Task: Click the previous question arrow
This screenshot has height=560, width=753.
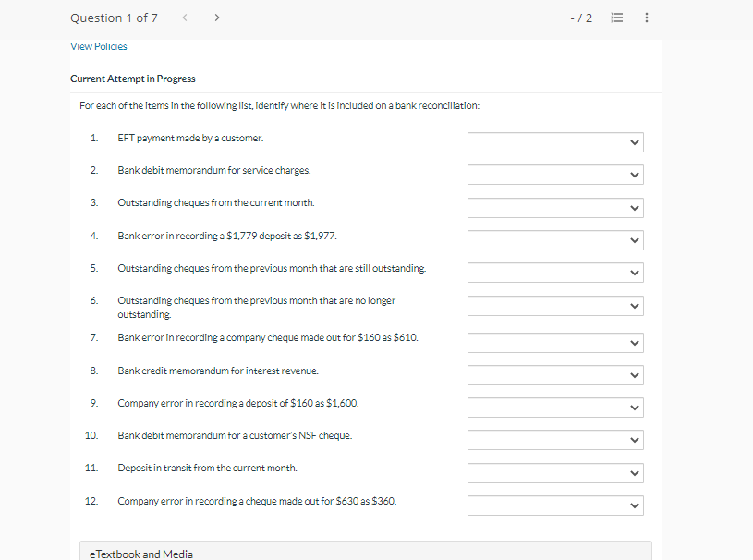Action: [x=184, y=17]
